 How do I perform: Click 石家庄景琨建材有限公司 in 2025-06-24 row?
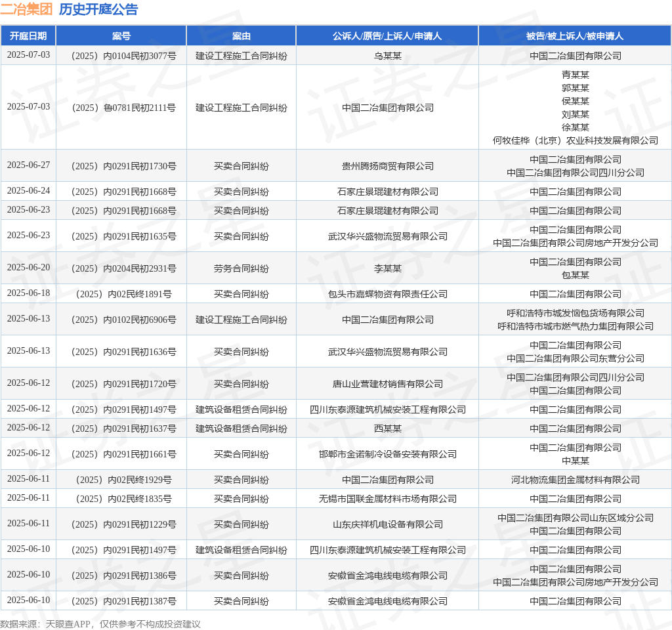click(x=387, y=192)
